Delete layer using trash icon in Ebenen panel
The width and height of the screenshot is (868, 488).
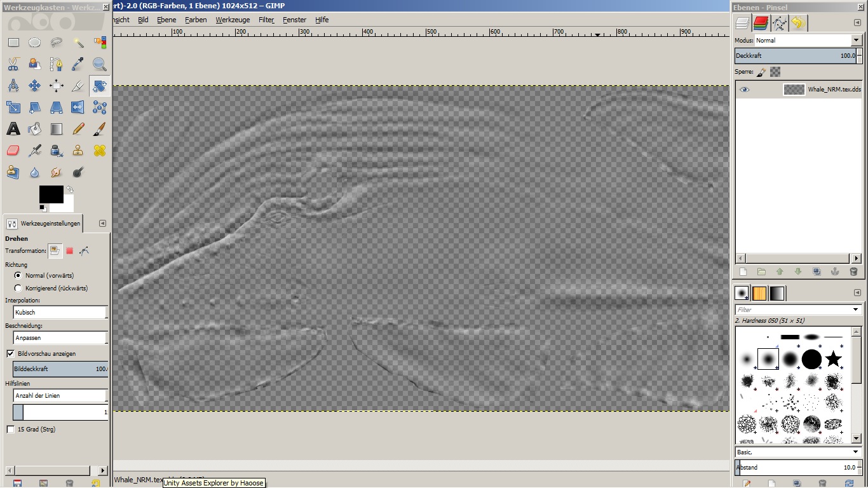click(853, 271)
